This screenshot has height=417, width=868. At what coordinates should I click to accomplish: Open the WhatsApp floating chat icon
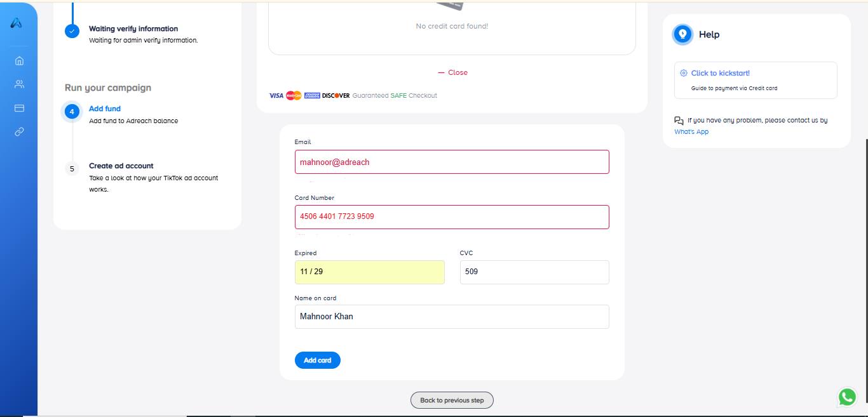[847, 397]
